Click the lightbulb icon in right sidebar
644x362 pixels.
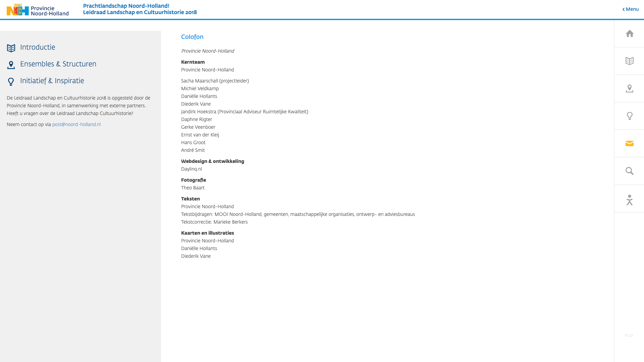630,116
